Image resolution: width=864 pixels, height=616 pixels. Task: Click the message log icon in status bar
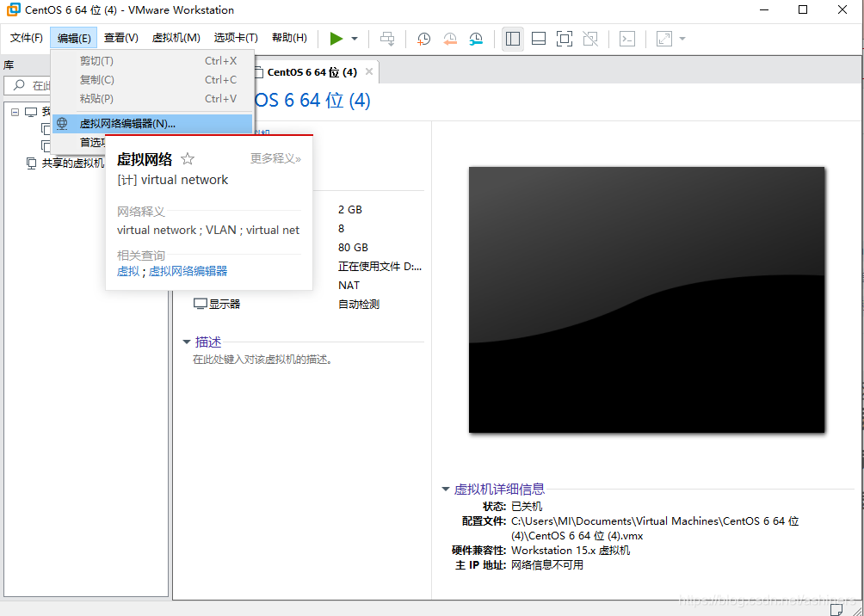[x=836, y=609]
